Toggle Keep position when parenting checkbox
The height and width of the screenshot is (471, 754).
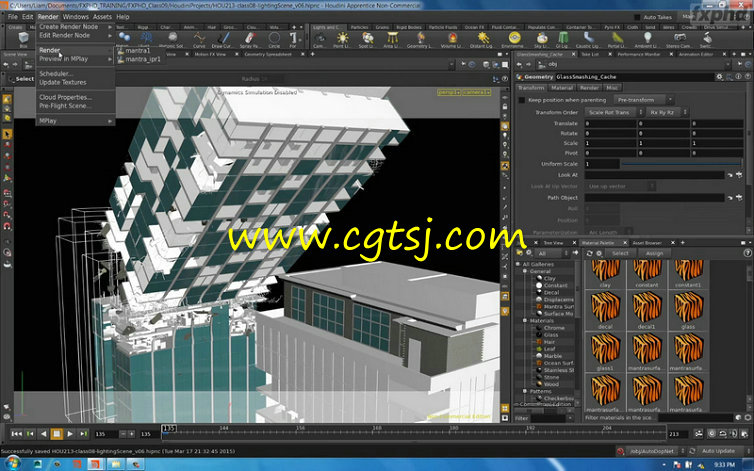522,100
